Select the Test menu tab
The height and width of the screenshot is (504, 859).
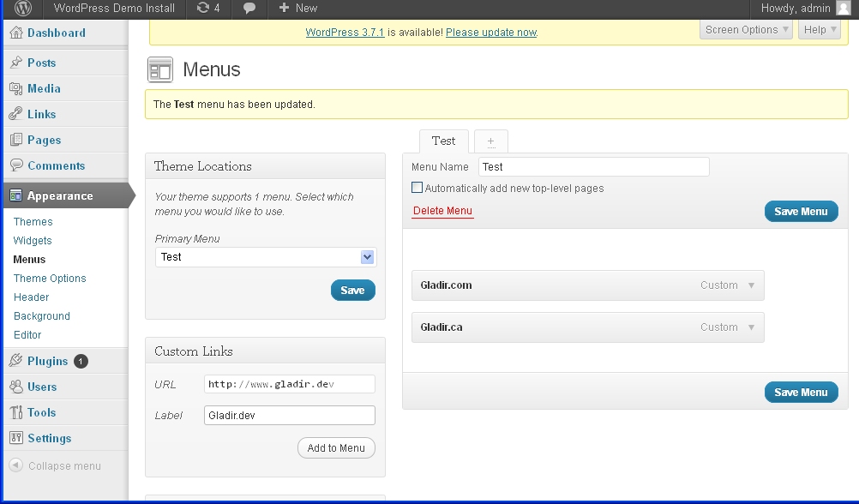(x=443, y=141)
